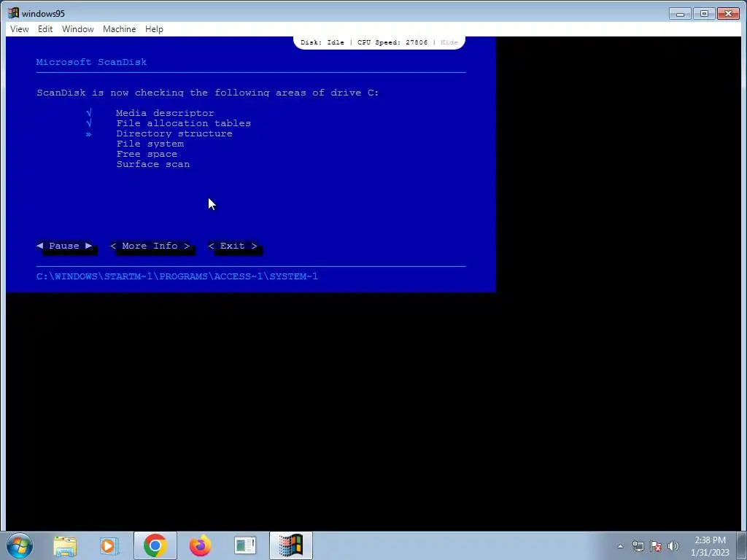747x560 pixels.
Task: Open Firefox from the taskbar
Action: point(200,545)
